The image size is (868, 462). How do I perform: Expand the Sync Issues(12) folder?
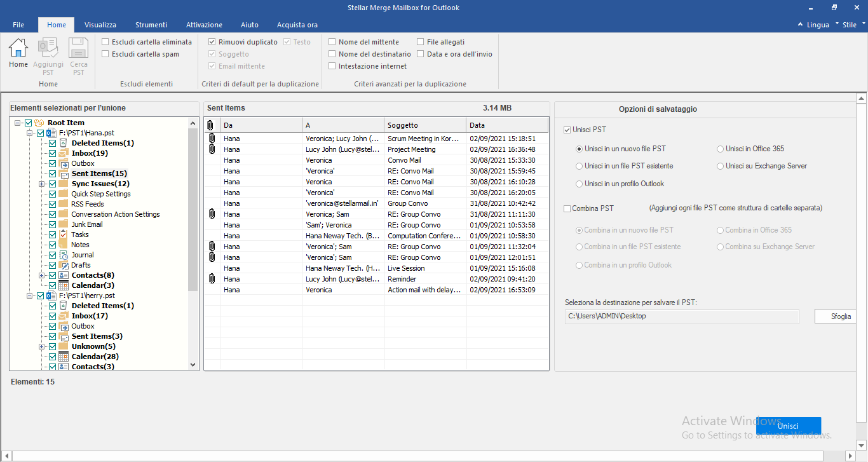(42, 184)
